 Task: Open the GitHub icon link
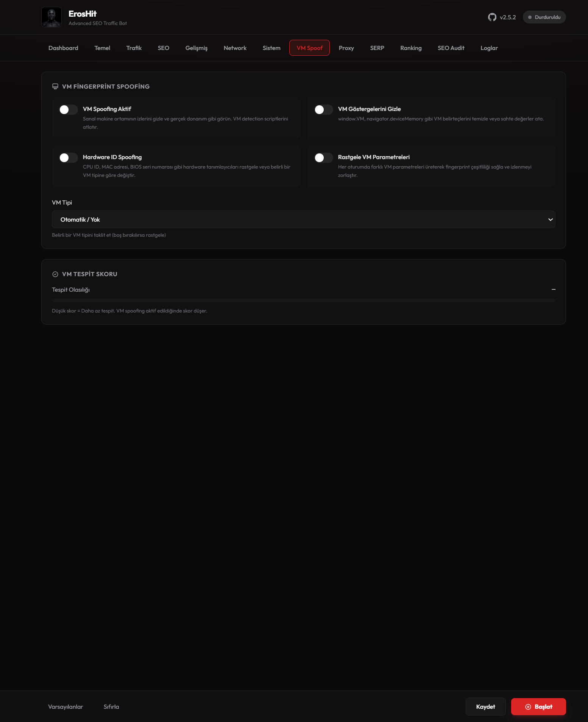pos(492,17)
